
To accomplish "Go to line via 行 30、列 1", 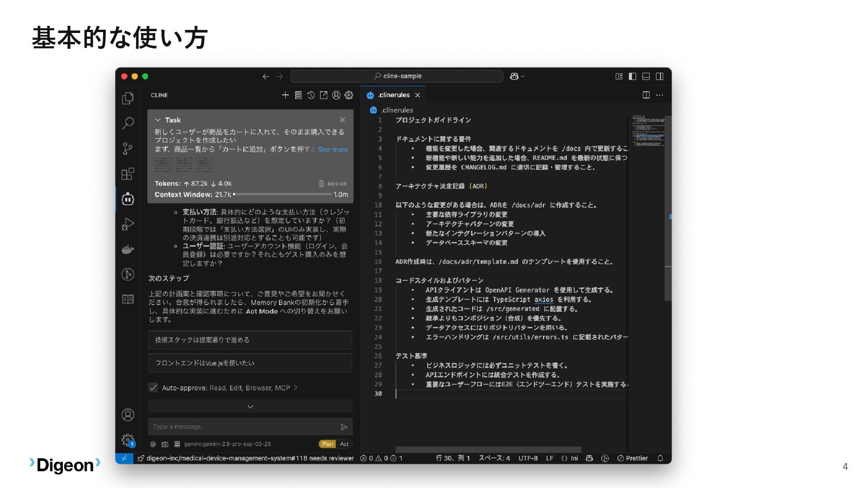I will pyautogui.click(x=453, y=458).
